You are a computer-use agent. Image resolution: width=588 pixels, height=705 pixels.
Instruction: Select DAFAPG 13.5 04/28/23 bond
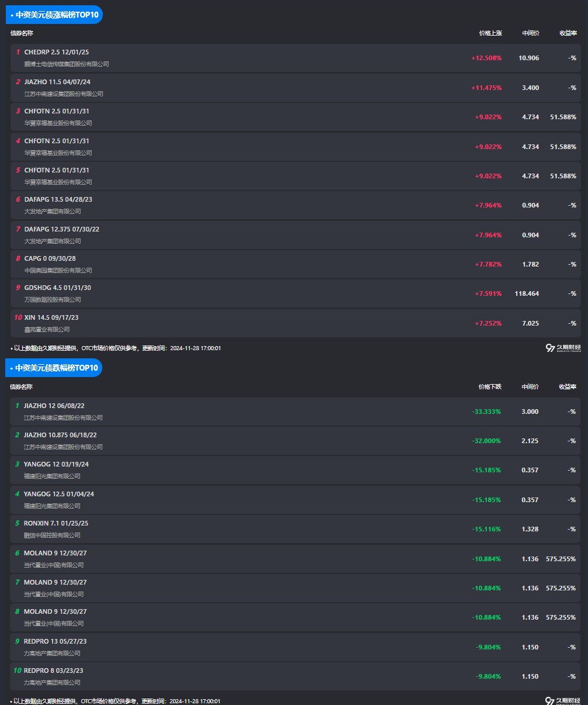(58, 199)
